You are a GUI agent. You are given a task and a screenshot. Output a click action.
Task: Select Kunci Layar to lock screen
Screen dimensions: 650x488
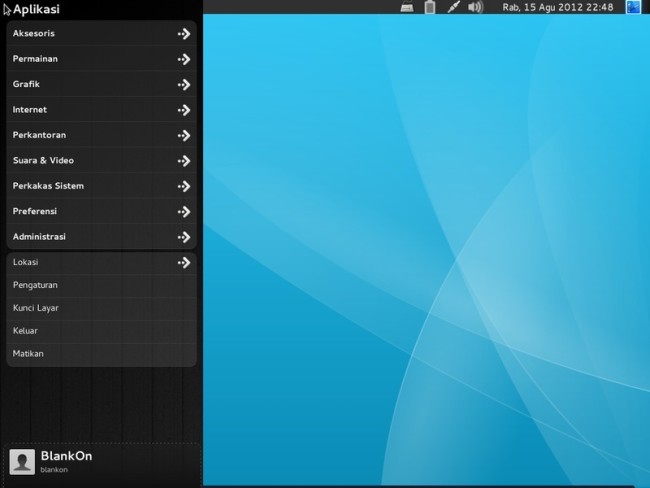[x=101, y=308]
